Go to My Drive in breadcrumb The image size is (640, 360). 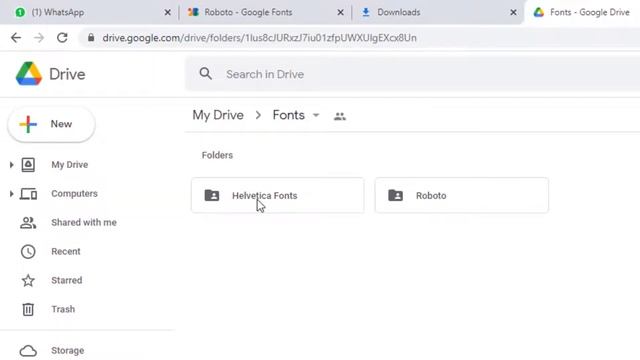tap(218, 115)
